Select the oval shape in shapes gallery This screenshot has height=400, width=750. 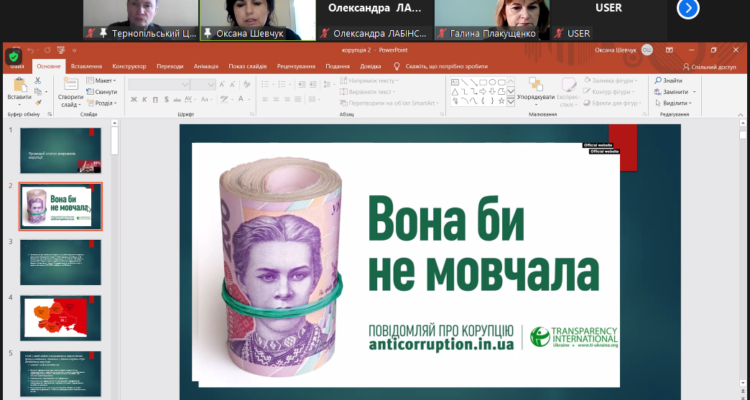492,82
